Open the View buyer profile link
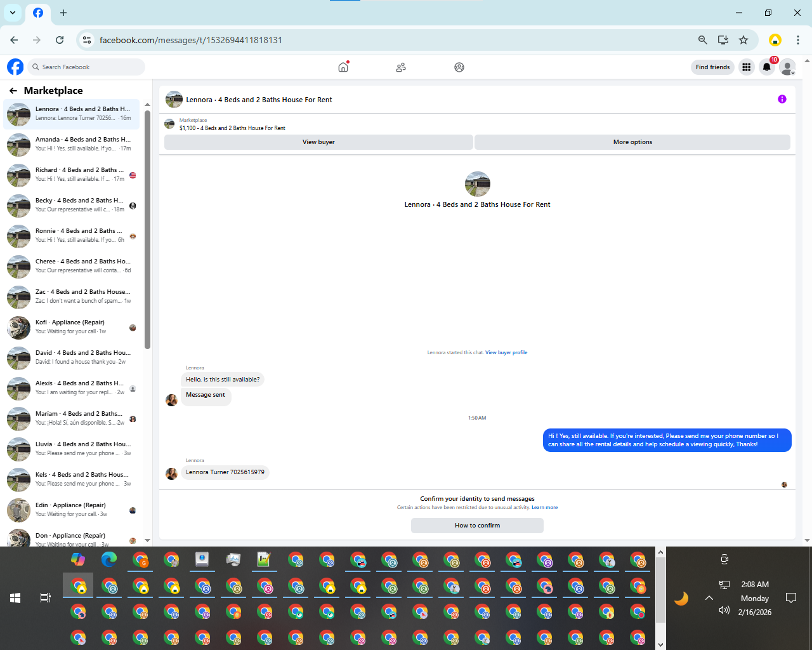812x650 pixels. click(506, 352)
